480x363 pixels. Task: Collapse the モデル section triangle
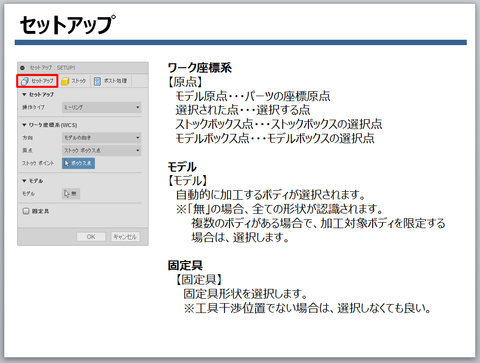[x=24, y=181]
